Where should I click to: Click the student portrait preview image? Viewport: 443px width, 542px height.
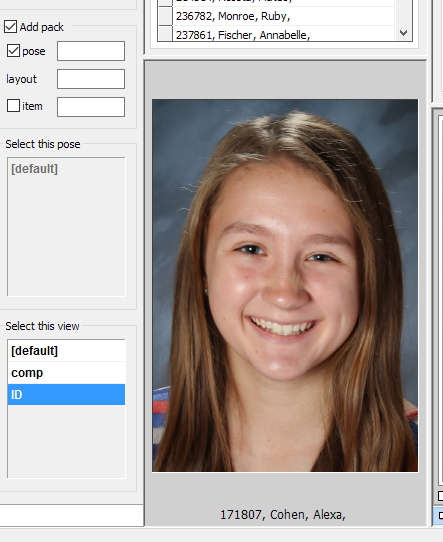pos(285,286)
